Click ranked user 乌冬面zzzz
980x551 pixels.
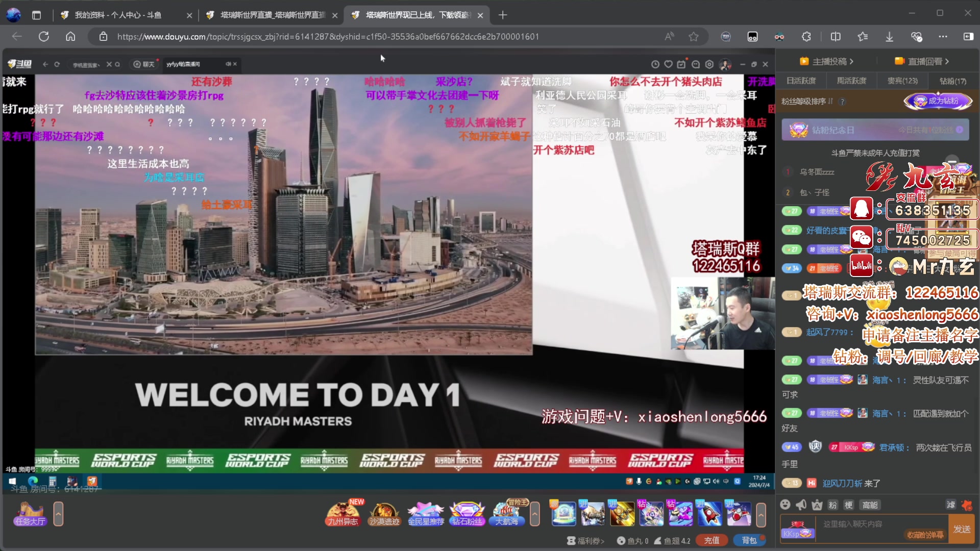[x=817, y=172]
